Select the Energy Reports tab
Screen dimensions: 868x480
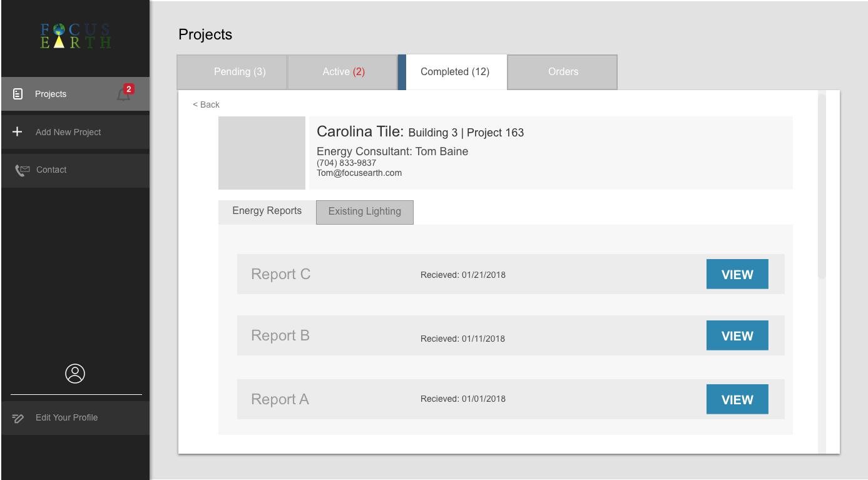[267, 212]
